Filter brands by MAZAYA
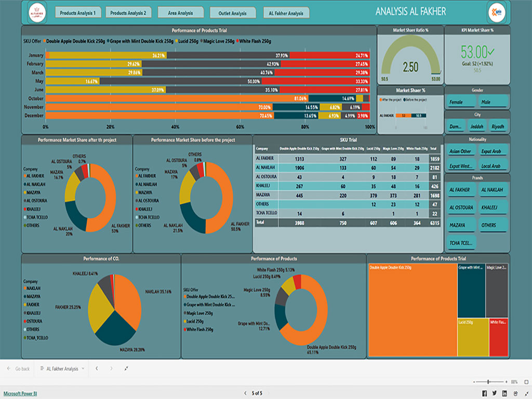 tap(461, 225)
